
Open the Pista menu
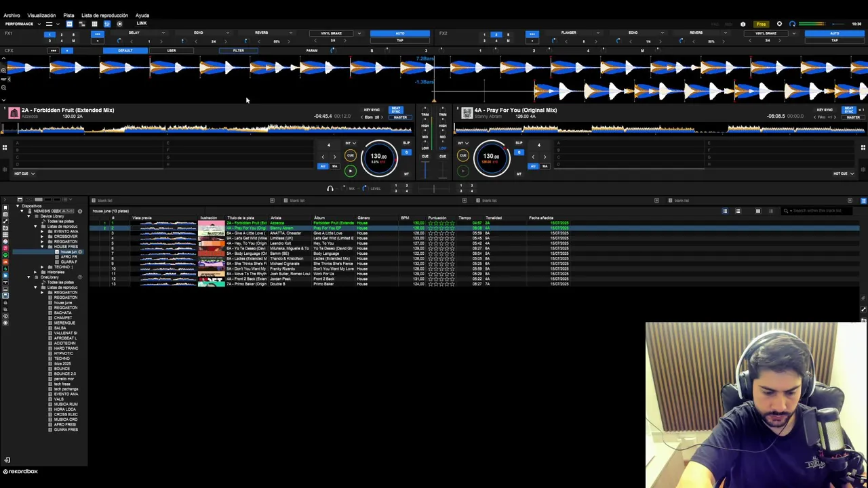pos(68,15)
